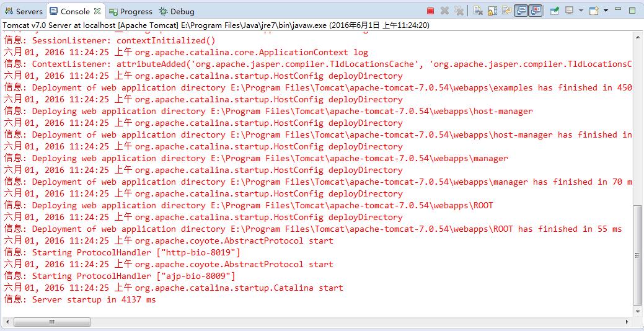
Task: Click the 'Deploying ... webapps\ROOT' line
Action: pos(249,205)
